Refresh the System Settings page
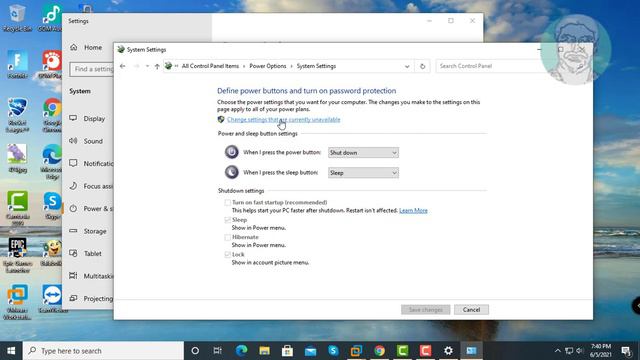This screenshot has width=640, height=360. tap(422, 66)
